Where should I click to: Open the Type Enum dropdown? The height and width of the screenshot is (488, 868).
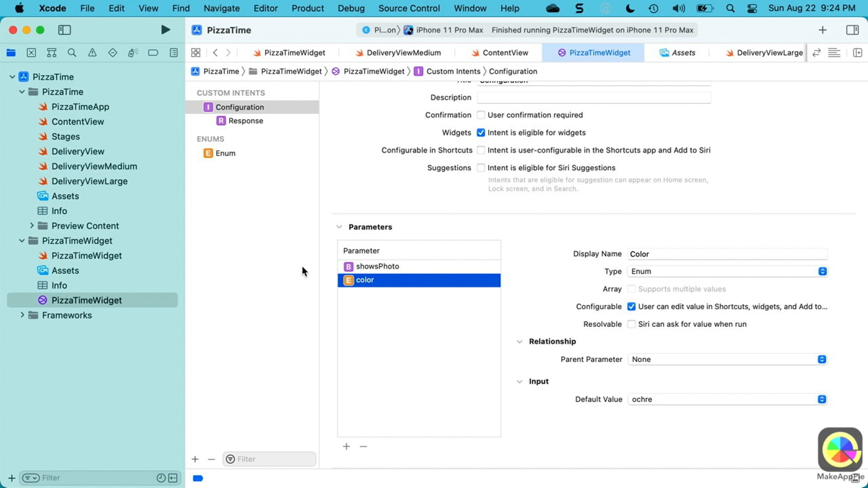tap(727, 271)
